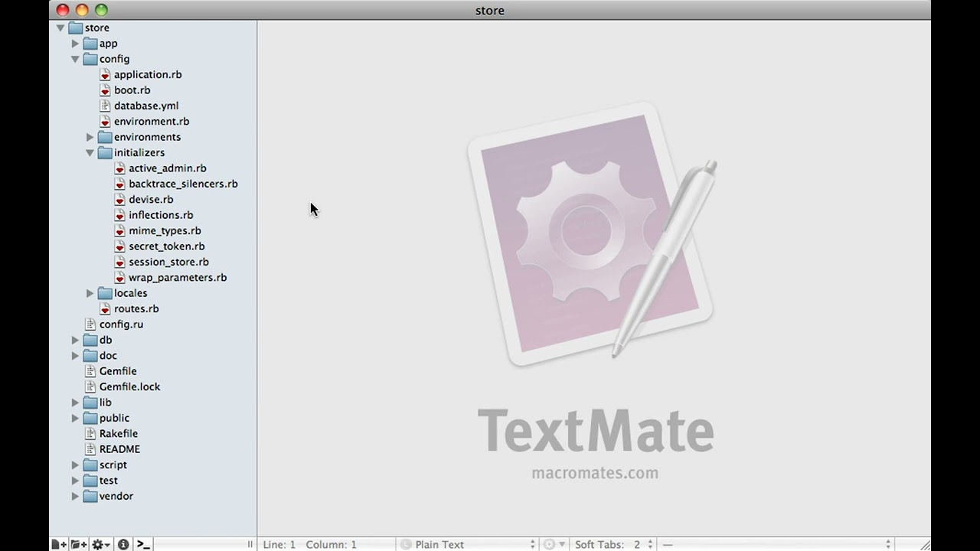The height and width of the screenshot is (551, 980).
Task: Click the drawer resize grip icon
Action: [x=250, y=544]
